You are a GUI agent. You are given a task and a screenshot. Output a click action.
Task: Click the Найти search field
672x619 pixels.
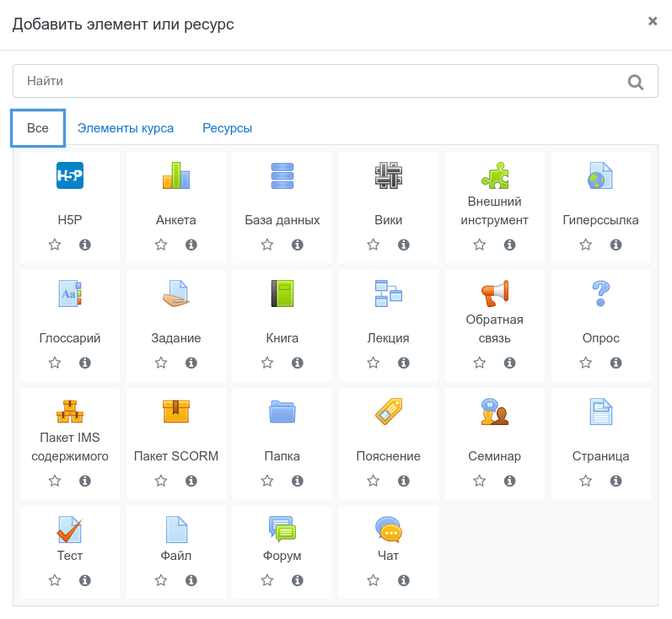pyautogui.click(x=320, y=81)
